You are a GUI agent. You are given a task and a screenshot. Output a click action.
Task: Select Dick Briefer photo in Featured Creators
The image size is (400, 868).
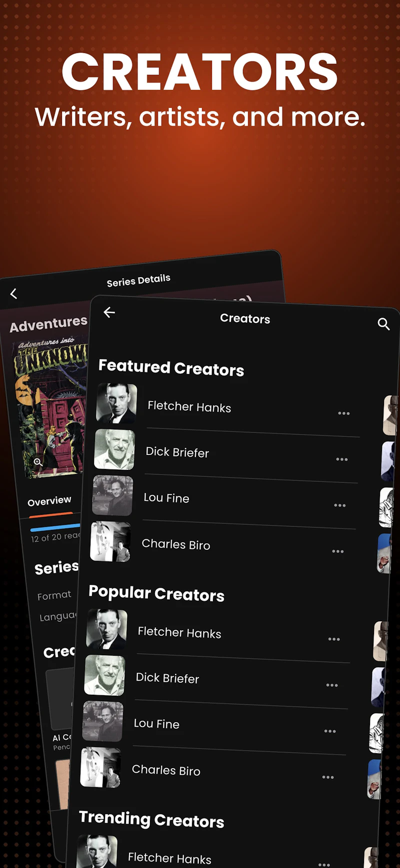coord(114,449)
